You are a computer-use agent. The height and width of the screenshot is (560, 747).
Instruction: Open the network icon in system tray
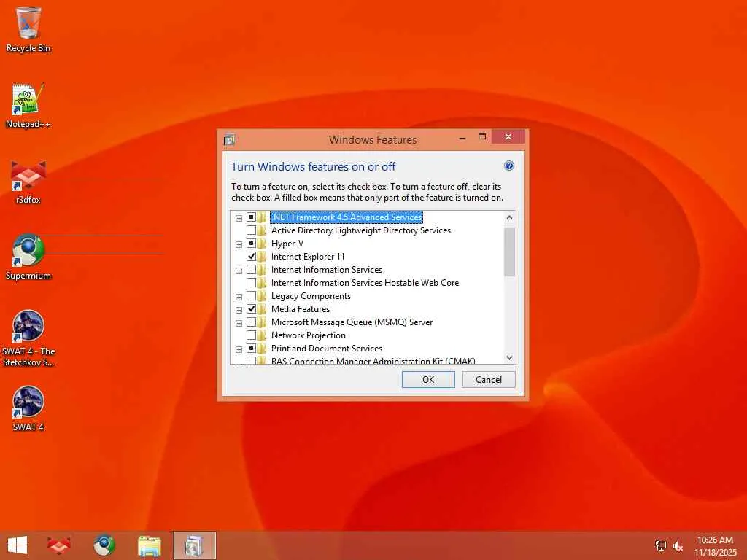660,545
